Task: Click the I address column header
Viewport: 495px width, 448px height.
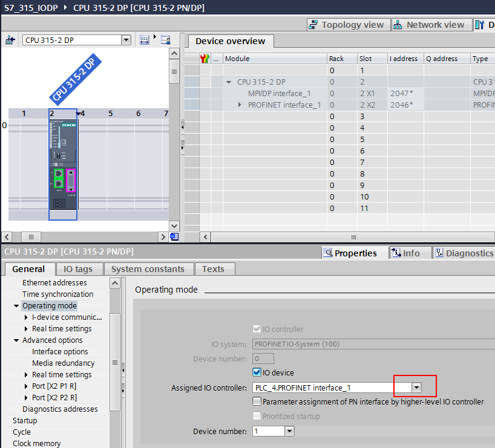Action: tap(405, 59)
